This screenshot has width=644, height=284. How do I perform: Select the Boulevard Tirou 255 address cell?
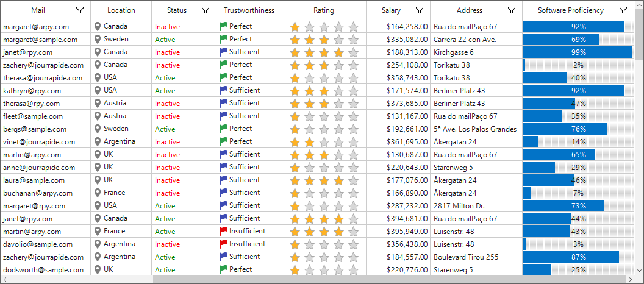[x=476, y=257]
